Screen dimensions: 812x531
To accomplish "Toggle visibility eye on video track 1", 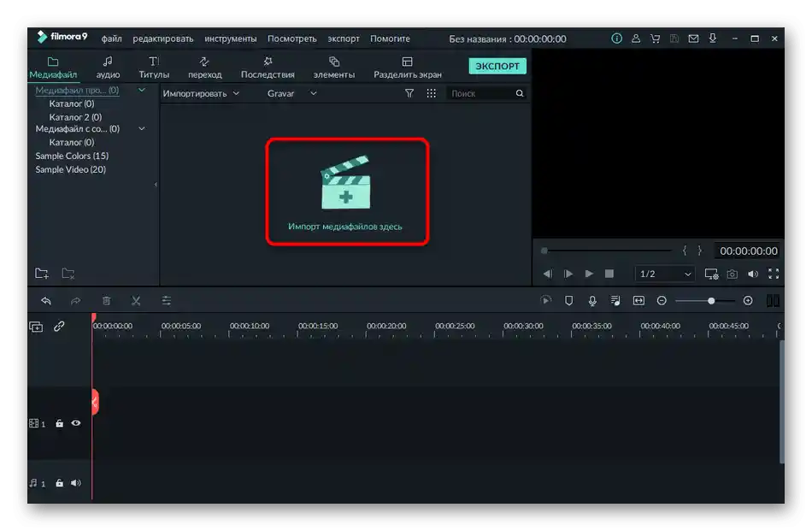I will [x=76, y=423].
